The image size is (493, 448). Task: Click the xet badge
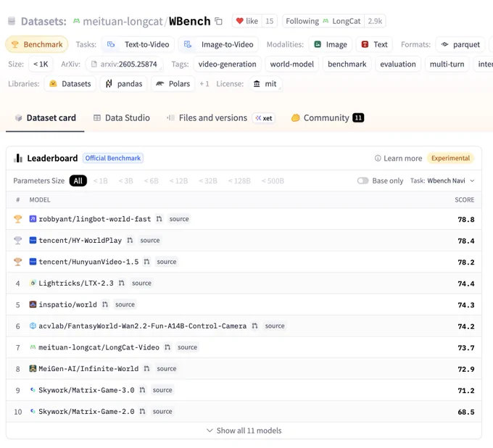coord(264,118)
